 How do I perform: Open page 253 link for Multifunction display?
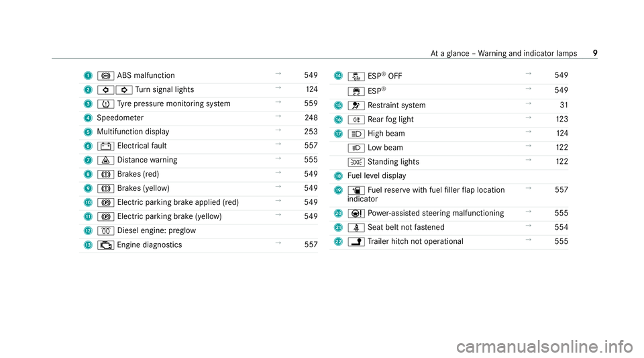[x=311, y=132]
